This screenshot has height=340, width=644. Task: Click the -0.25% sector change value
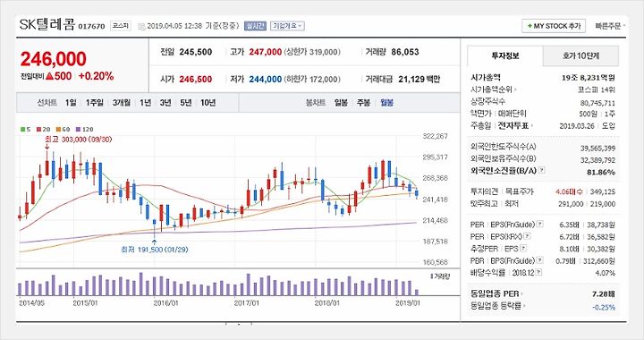tap(604, 307)
